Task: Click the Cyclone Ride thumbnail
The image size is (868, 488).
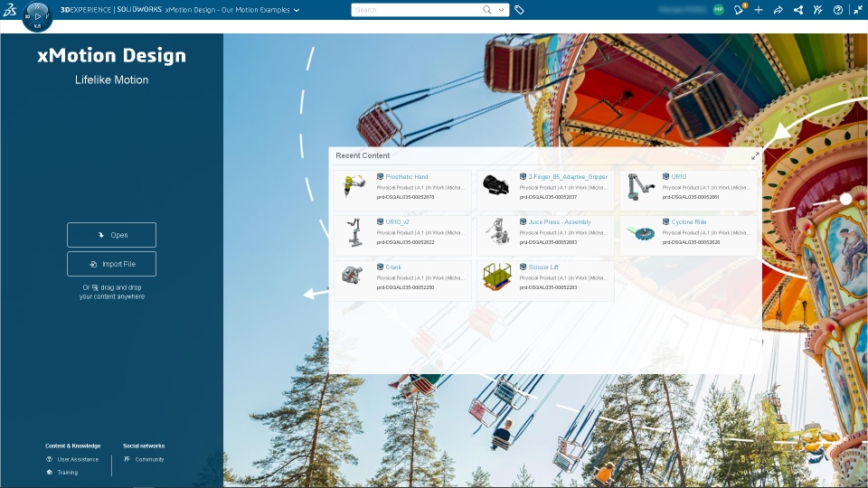Action: coord(641,233)
